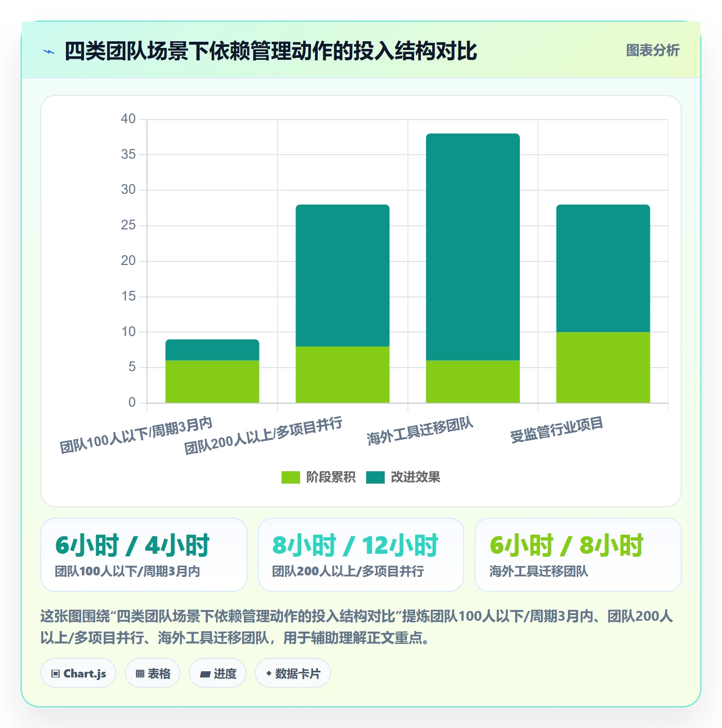Click the teal bar segment for 团队200人以上/多项目并行
The height and width of the screenshot is (728, 722).
point(342,275)
